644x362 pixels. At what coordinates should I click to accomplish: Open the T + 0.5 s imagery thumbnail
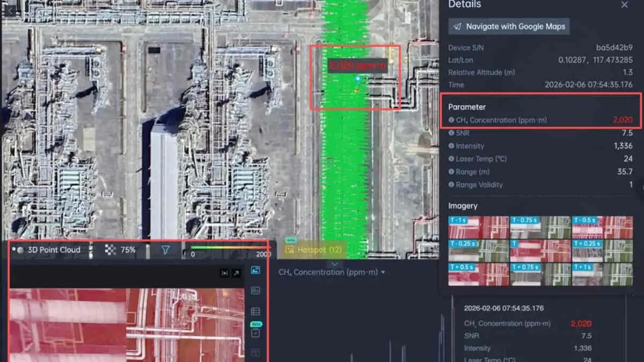click(x=479, y=275)
